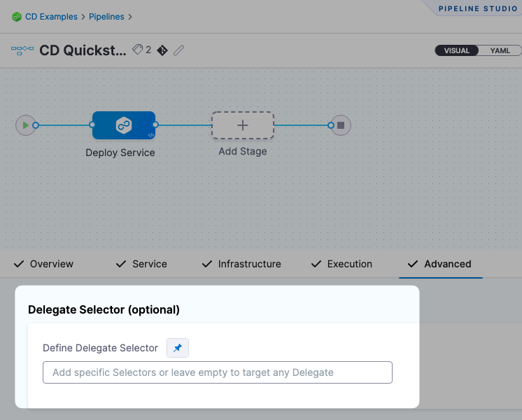Click the CD Examples project icon
This screenshot has height=420, width=522.
coord(17,16)
